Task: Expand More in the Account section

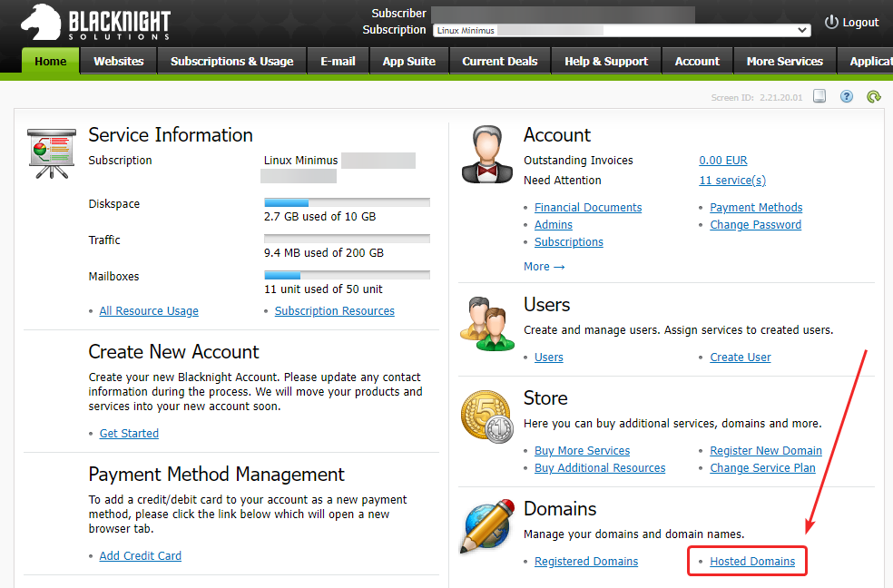Action: 544,267
